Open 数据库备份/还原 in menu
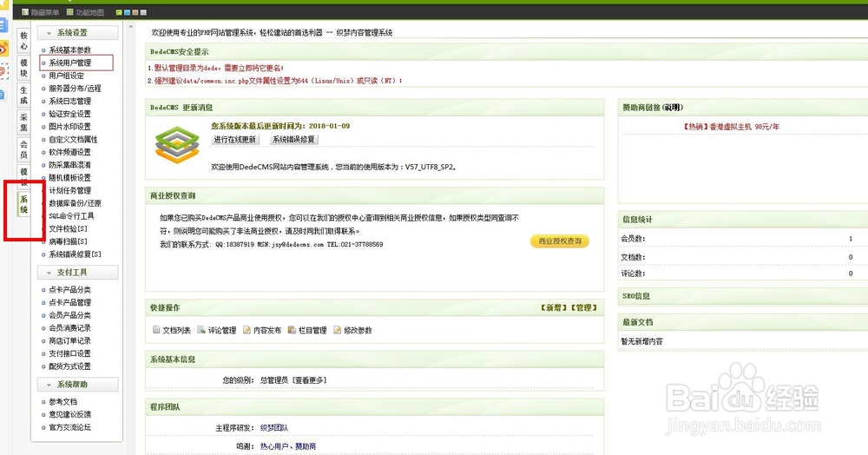 [x=75, y=202]
